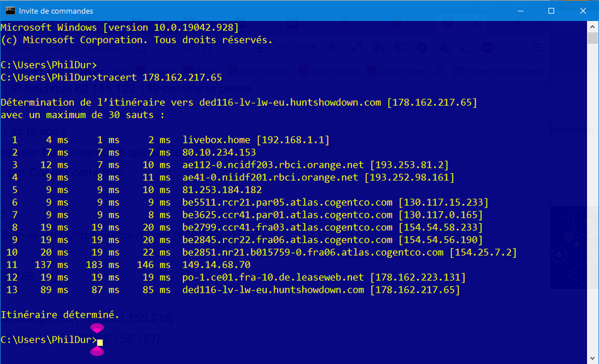Close the Invite de commandes window
This screenshot has width=599, height=364.
pyautogui.click(x=582, y=11)
